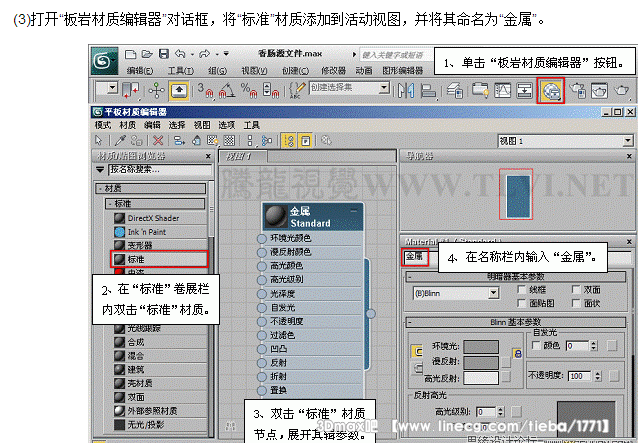This screenshot has height=443, width=638.
Task: Open the main 修改器 menu
Action: (333, 71)
